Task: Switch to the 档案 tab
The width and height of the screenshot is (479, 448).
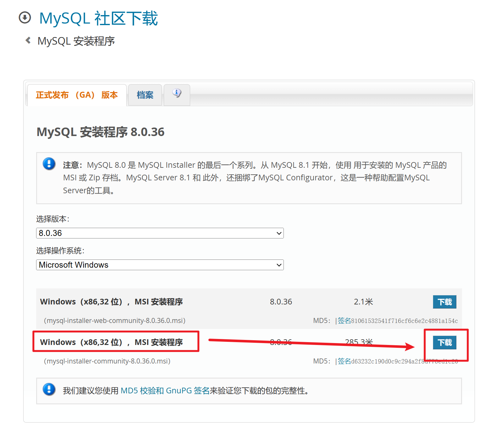Action: [x=145, y=95]
